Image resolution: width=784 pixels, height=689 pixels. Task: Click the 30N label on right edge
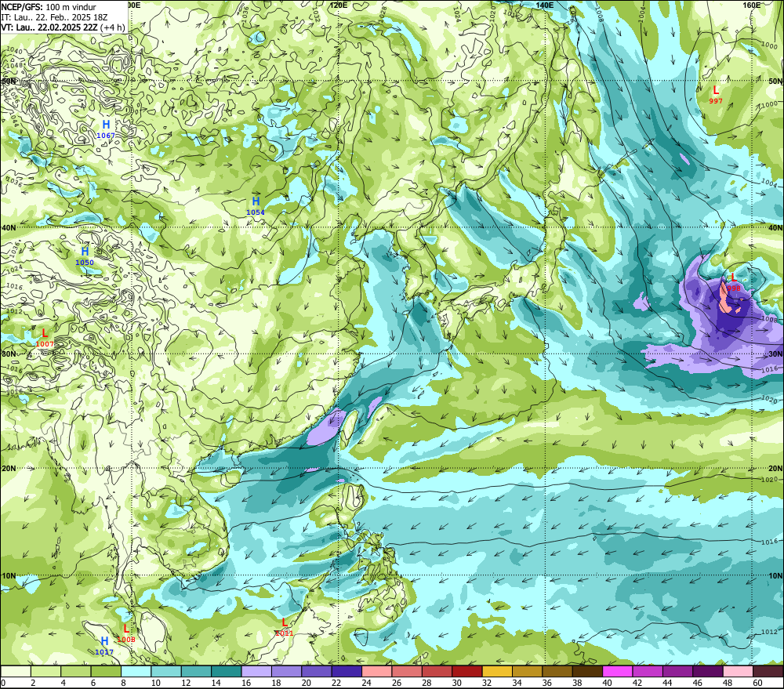775,354
